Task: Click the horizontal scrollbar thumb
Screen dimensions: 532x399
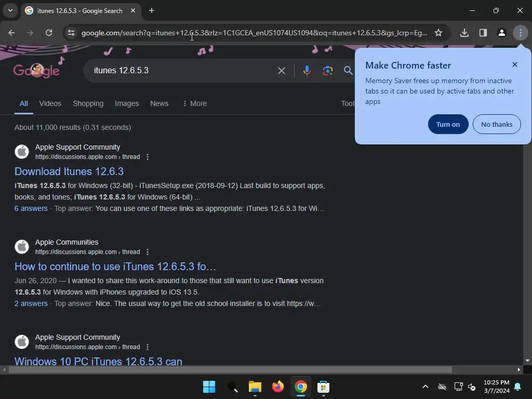Action: (230, 369)
